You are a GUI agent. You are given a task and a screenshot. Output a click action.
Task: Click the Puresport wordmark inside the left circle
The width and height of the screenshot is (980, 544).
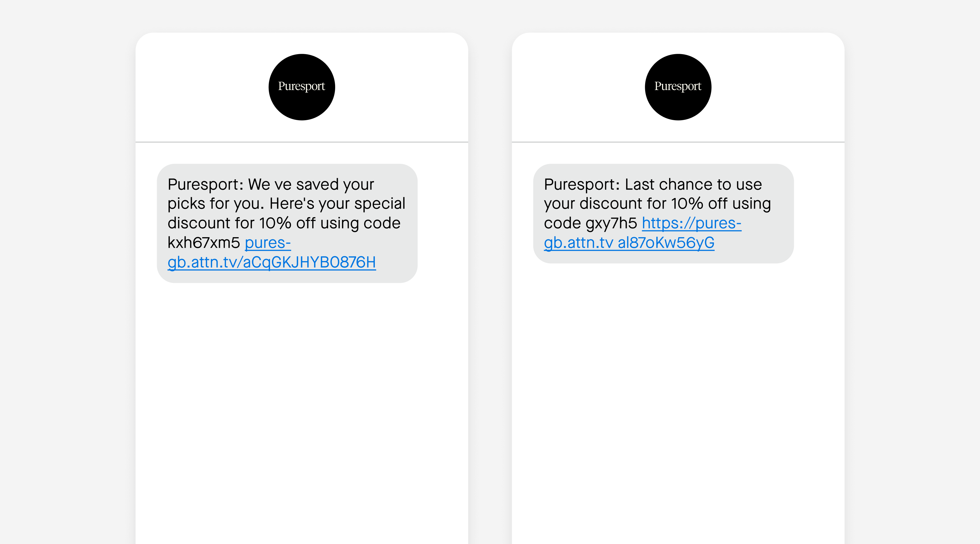302,87
